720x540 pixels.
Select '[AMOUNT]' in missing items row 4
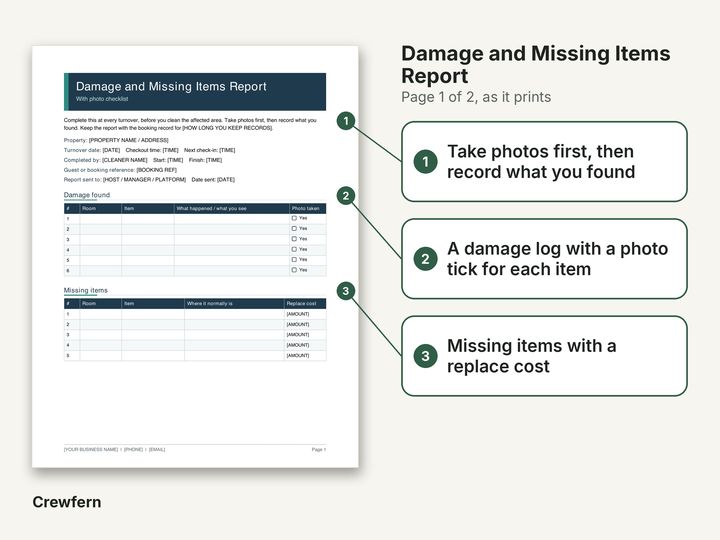pyautogui.click(x=298, y=345)
